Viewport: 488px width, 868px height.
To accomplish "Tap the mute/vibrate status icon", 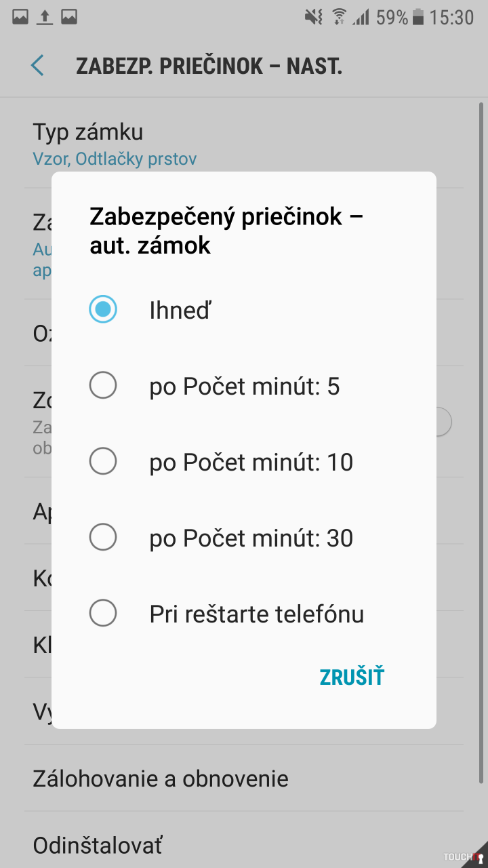I will coord(314,17).
